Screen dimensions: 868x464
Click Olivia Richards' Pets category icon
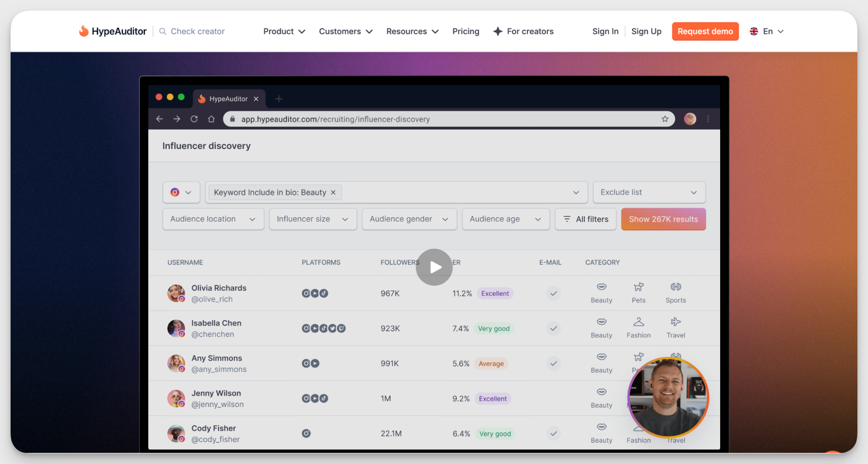click(x=639, y=287)
